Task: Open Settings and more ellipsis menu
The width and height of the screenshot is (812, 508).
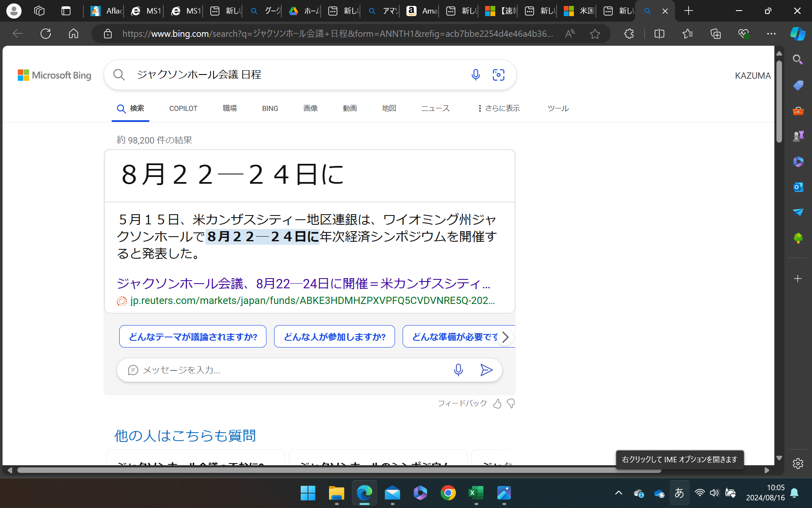Action: (771, 33)
